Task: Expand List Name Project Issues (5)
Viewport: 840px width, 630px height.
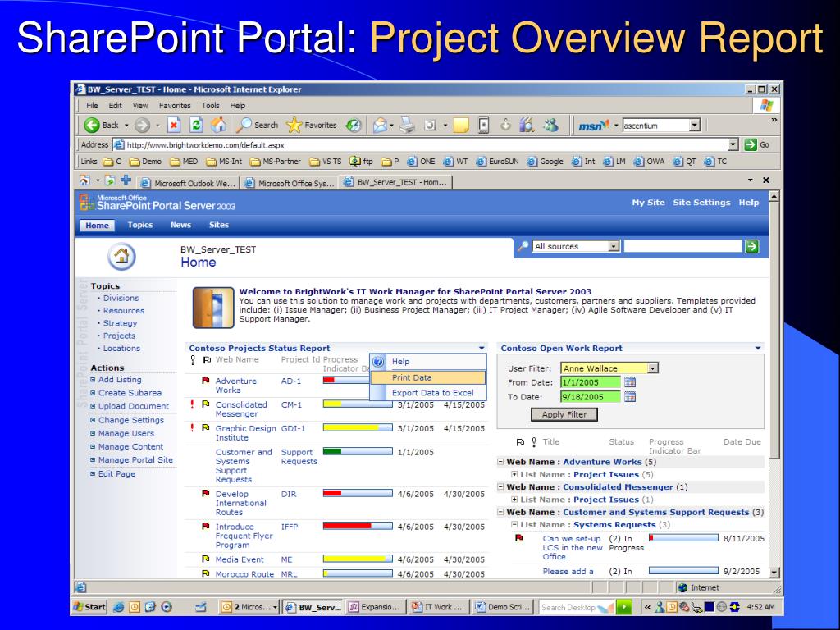Action: coord(514,474)
